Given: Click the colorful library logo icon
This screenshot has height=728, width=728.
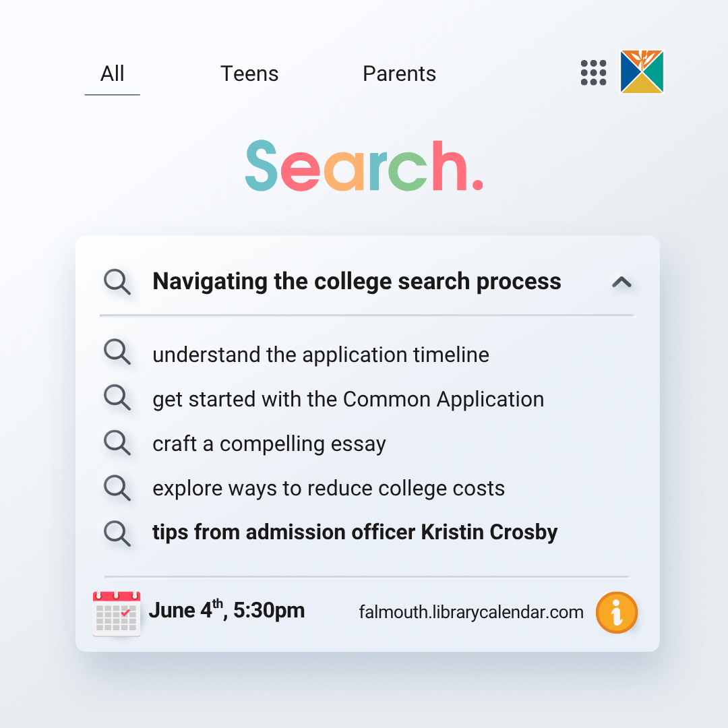Looking at the screenshot, I should [642, 71].
